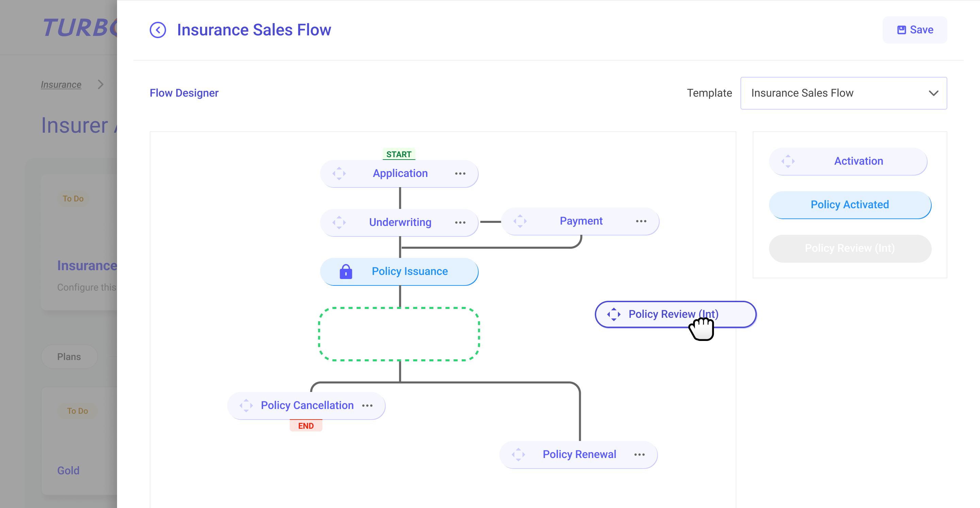This screenshot has width=980, height=508.
Task: Open the Insurance Sales Flow template dropdown
Action: [844, 93]
